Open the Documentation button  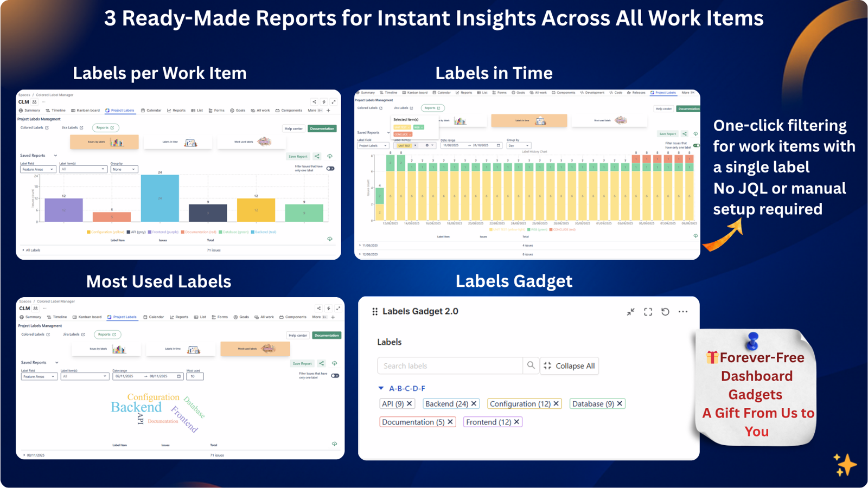pyautogui.click(x=322, y=129)
